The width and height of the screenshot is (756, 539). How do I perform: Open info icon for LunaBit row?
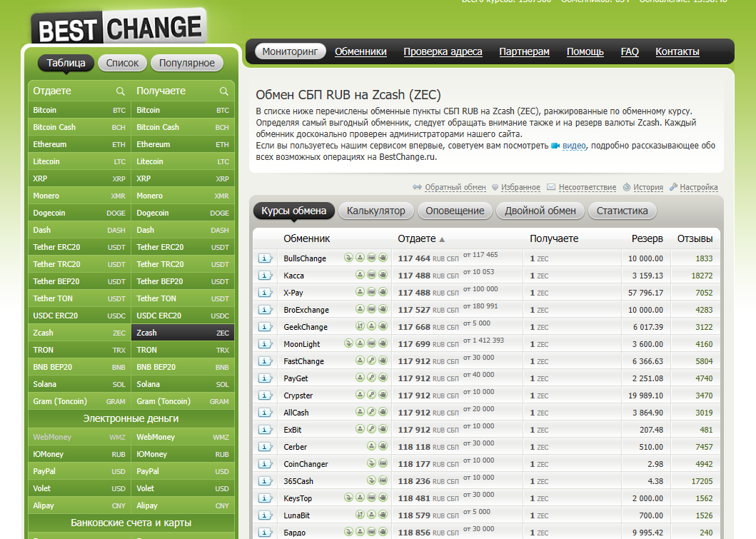pos(265,515)
